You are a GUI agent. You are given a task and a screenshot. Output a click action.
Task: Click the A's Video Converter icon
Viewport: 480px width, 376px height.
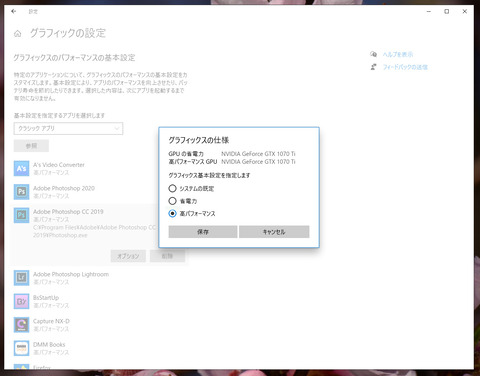21,168
